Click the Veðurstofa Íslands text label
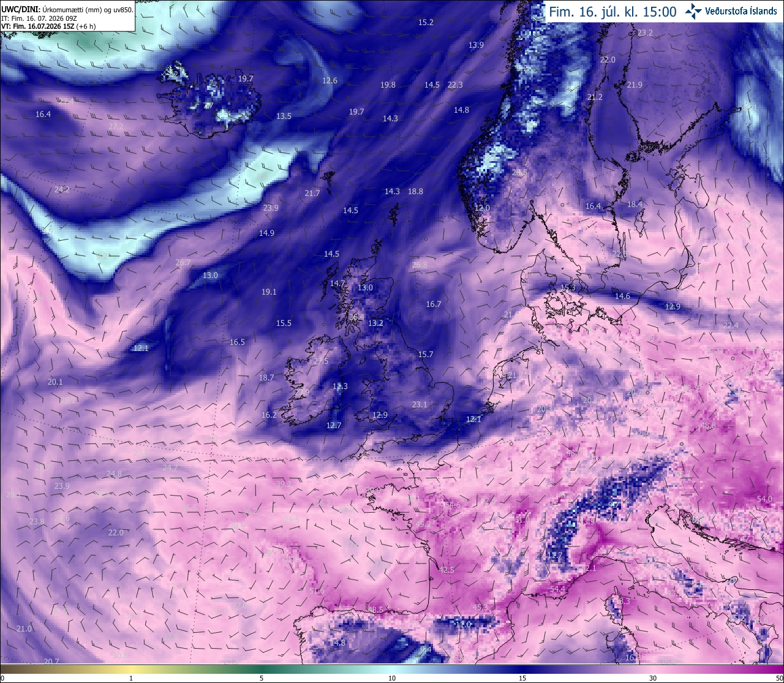The height and width of the screenshot is (683, 784). point(741,11)
